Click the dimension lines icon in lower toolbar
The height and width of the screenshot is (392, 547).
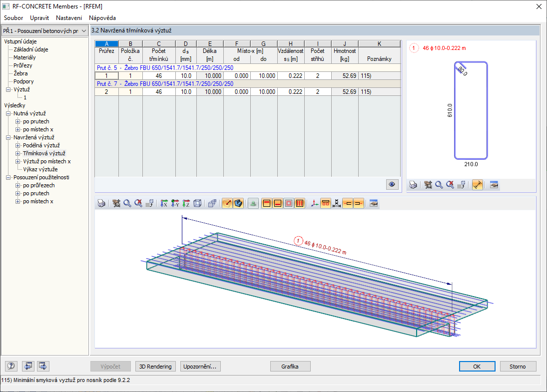tap(337, 203)
